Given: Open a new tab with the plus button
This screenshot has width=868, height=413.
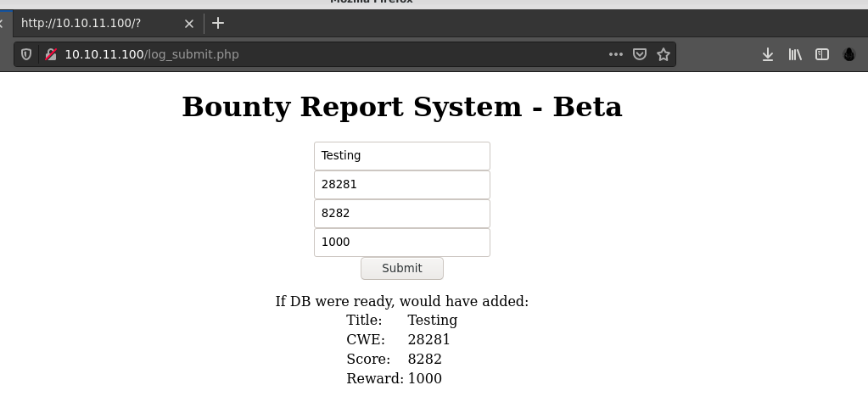Looking at the screenshot, I should pyautogui.click(x=218, y=23).
